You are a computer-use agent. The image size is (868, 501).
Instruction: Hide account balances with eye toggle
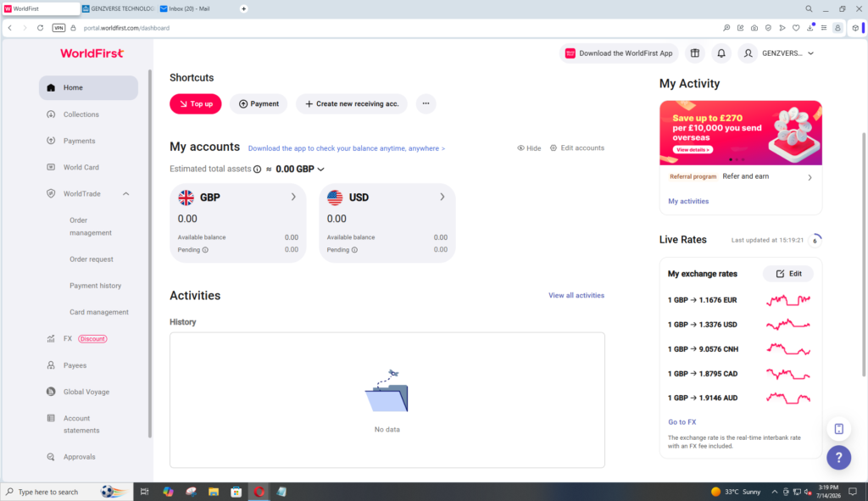(x=529, y=148)
